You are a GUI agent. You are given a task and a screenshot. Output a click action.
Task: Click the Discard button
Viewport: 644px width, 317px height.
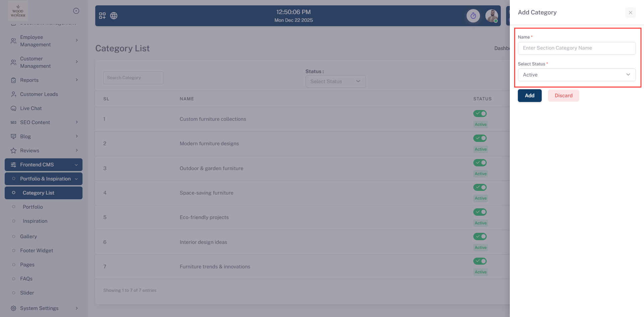point(563,96)
